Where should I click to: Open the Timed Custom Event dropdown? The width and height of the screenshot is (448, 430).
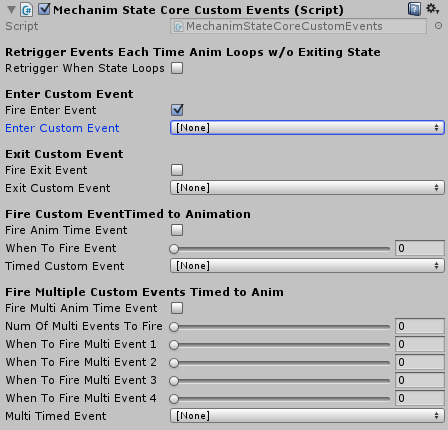tap(307, 266)
